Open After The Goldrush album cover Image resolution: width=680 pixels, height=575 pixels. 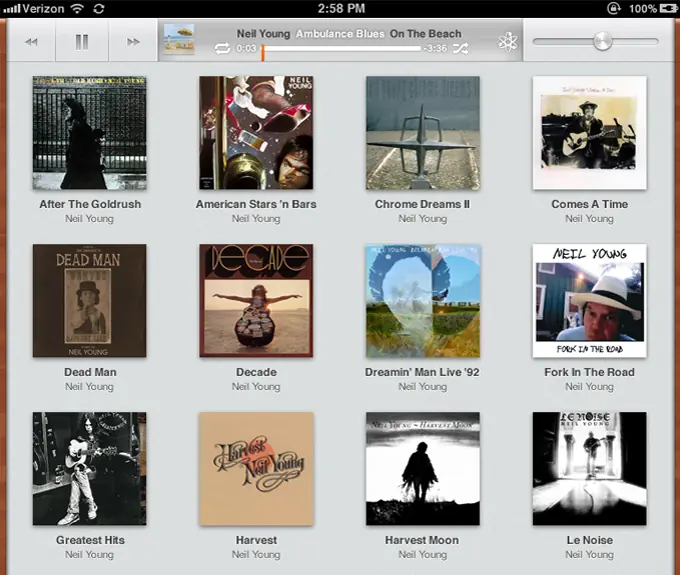point(89,133)
